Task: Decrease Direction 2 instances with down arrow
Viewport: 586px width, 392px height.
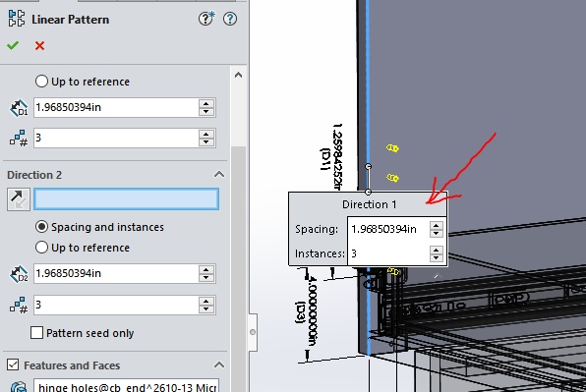Action: point(206,308)
